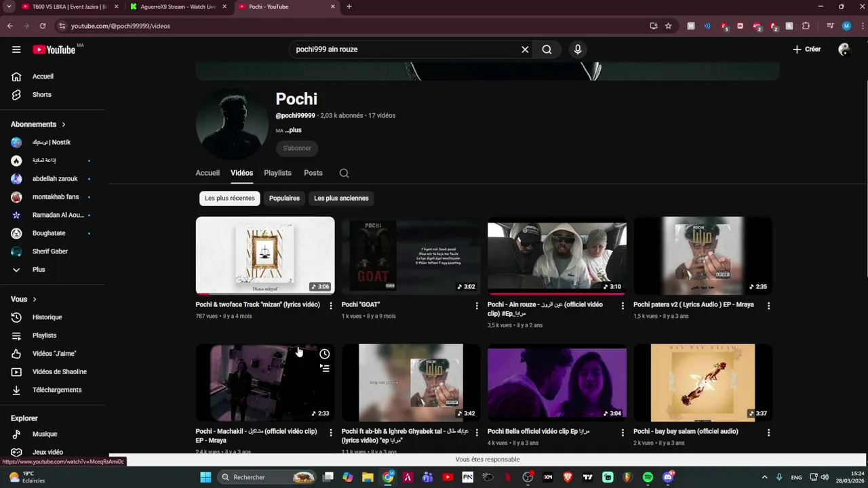The image size is (868, 488).
Task: Expand channel description with ...plus
Action: click(x=293, y=130)
